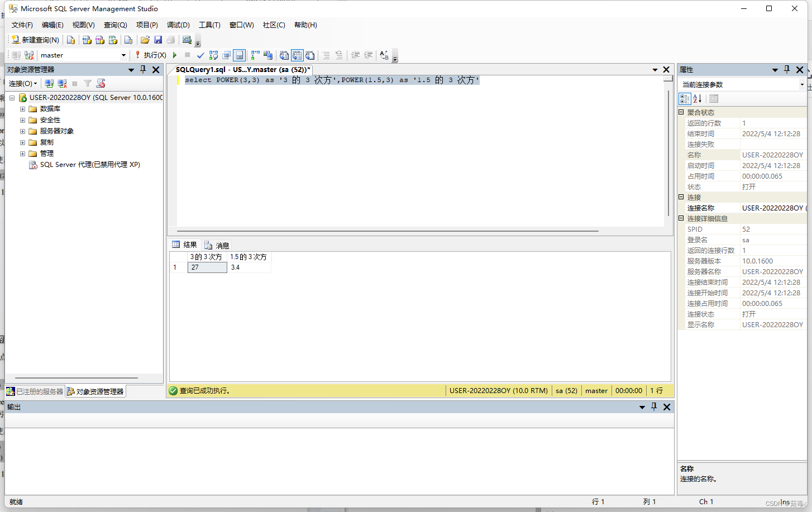
Task: Click the Change Connection icon
Action: pos(29,55)
